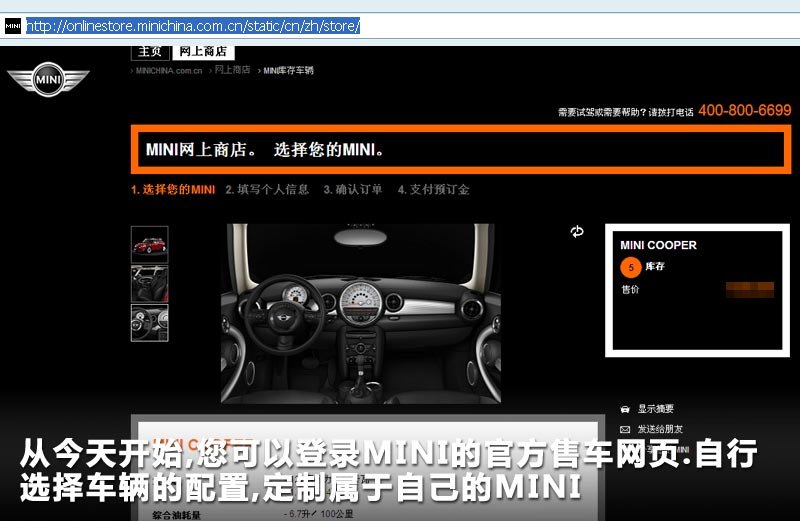Click the 库存 label
Image resolution: width=800 pixels, height=521 pixels.
(x=655, y=266)
